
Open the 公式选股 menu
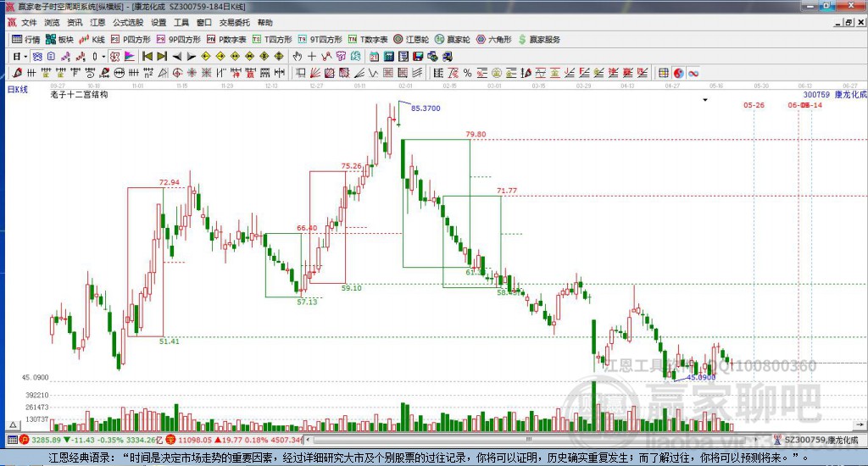click(x=128, y=23)
